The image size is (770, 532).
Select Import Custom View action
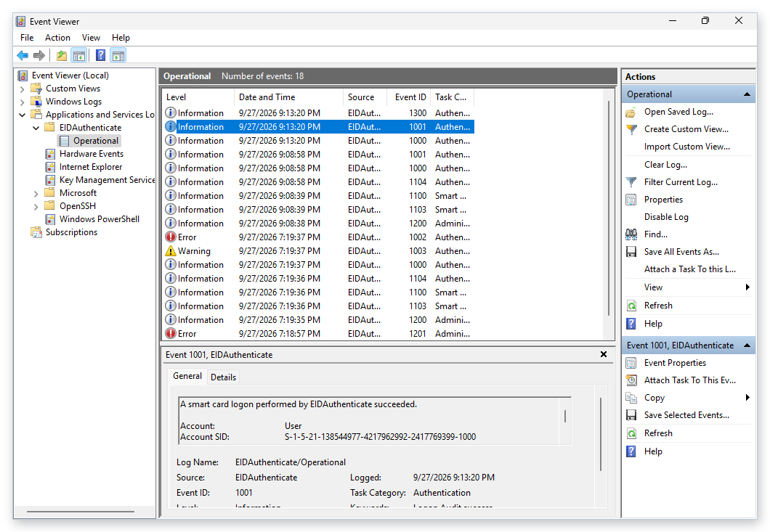coord(686,147)
